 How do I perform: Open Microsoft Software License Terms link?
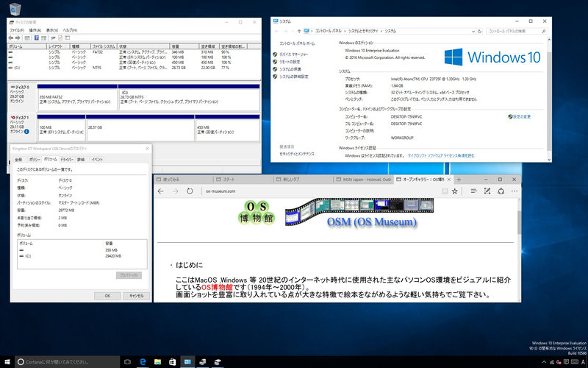click(x=442, y=155)
